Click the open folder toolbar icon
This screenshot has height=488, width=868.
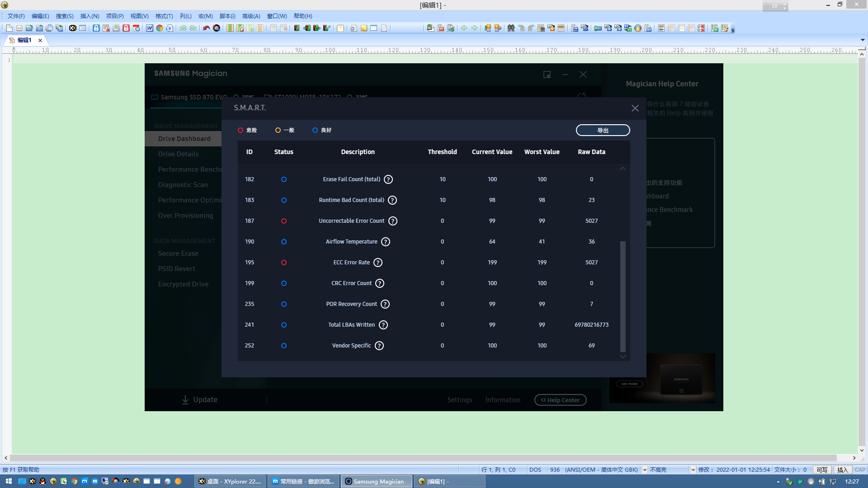(x=29, y=28)
